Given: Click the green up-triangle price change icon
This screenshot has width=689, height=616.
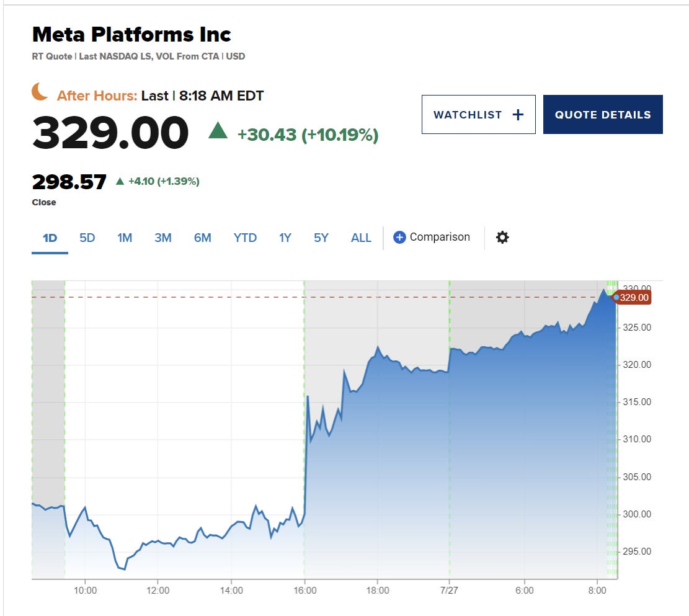Looking at the screenshot, I should coord(218,131).
